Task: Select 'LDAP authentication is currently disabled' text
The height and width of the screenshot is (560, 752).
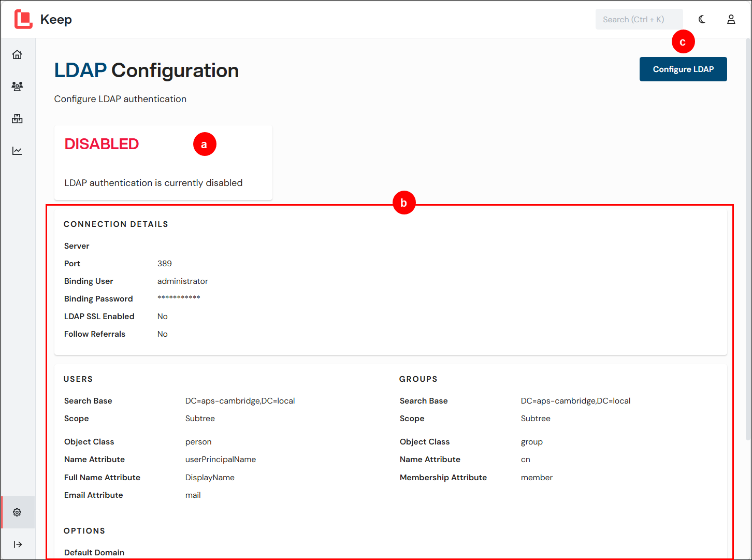Action: click(153, 183)
